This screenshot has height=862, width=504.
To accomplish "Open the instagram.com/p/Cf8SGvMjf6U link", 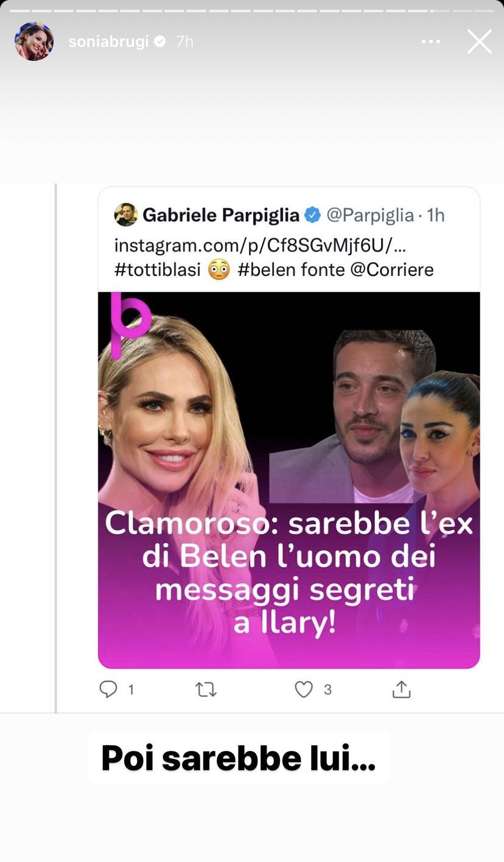I will click(x=260, y=246).
